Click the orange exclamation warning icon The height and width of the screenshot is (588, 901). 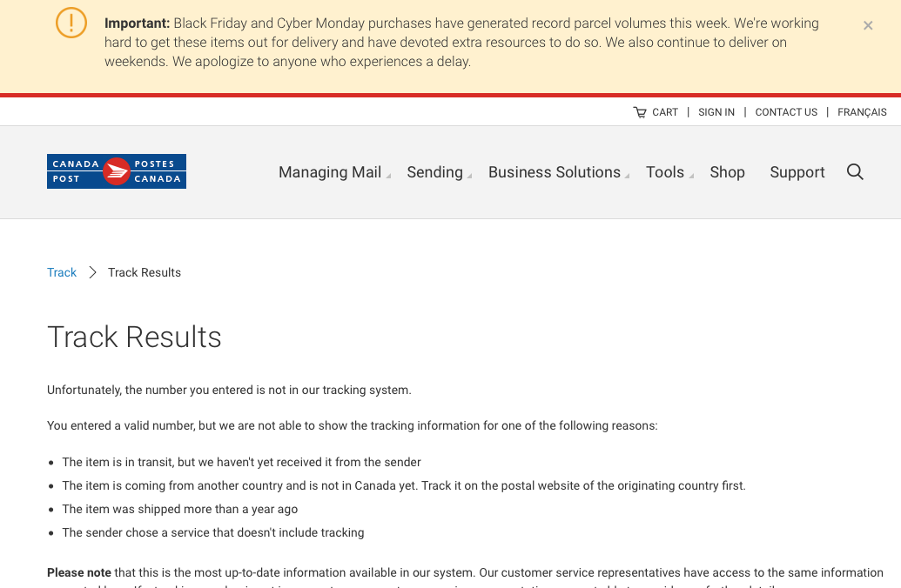(x=71, y=23)
